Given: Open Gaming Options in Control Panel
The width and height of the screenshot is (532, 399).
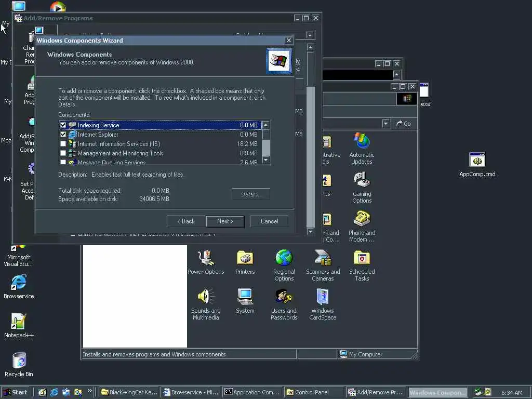Looking at the screenshot, I should point(362,188).
